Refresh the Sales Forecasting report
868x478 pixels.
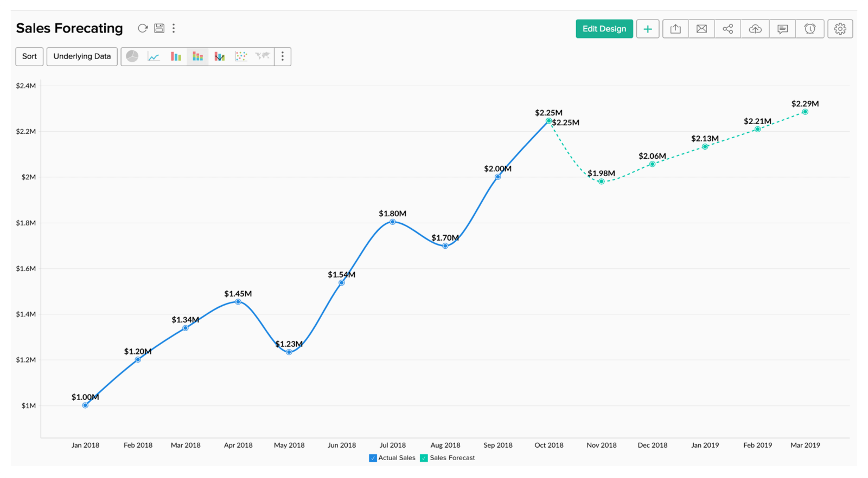pos(143,28)
